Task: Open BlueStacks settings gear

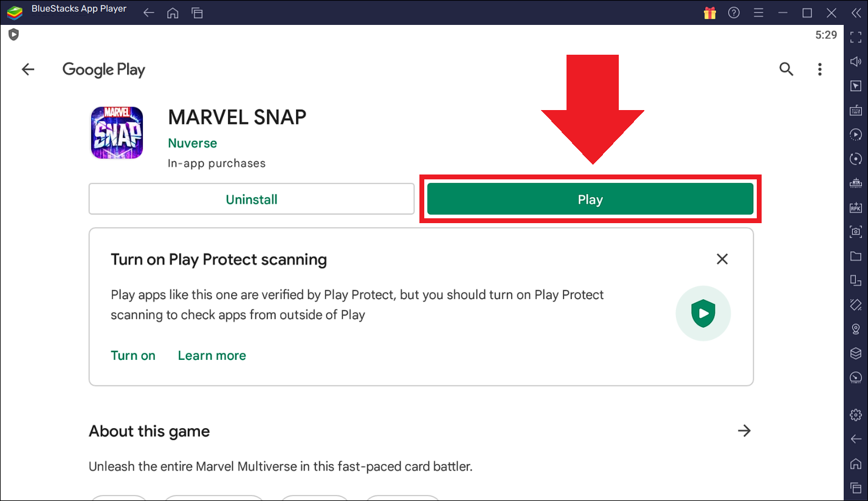Action: [856, 414]
